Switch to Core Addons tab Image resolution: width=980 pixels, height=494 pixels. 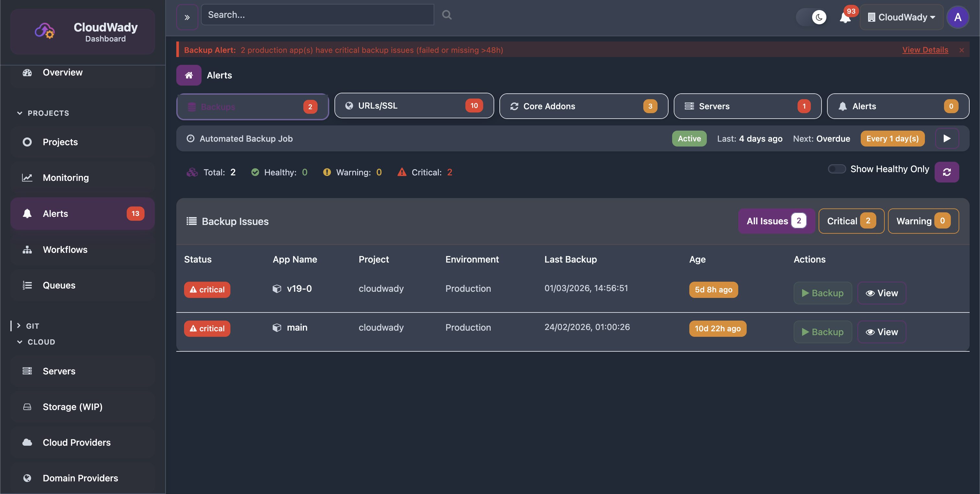coord(583,106)
